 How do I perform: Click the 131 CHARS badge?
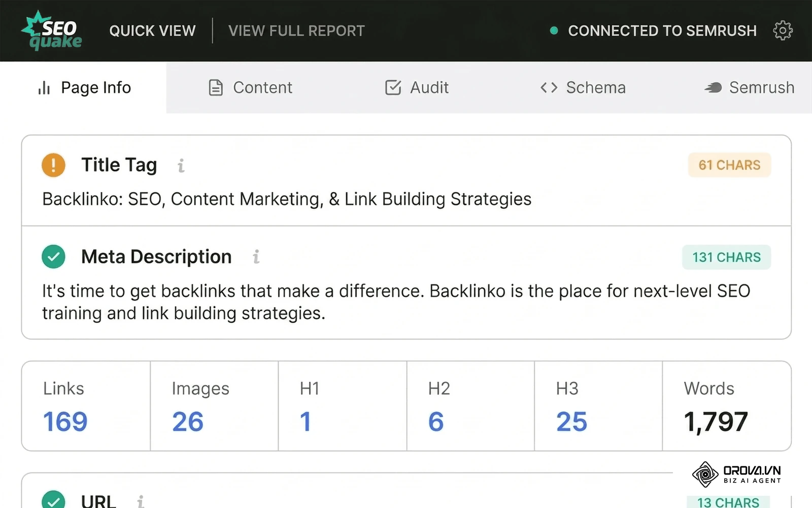click(x=726, y=257)
